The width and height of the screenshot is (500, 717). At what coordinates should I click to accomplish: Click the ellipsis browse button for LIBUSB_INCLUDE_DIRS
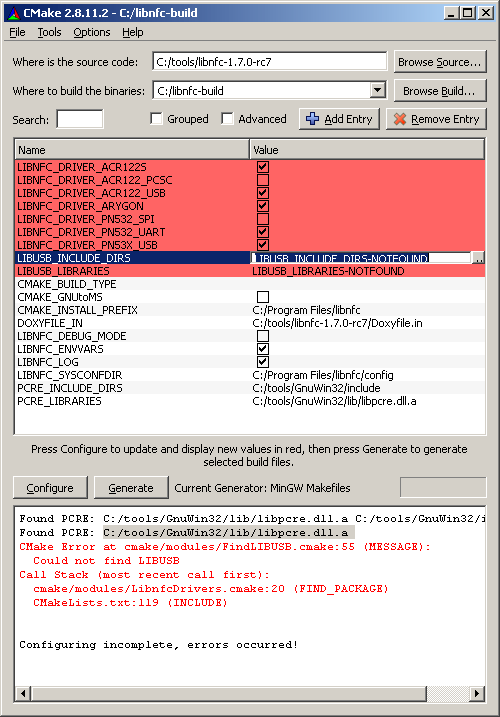click(x=478, y=258)
